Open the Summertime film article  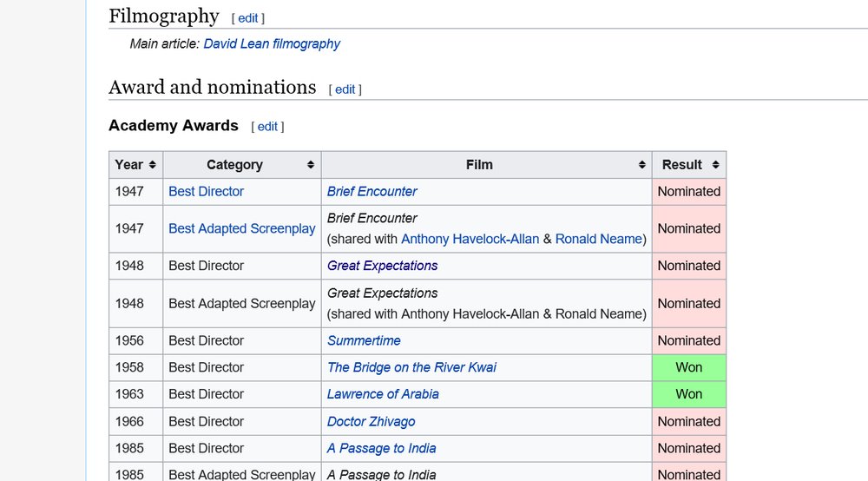pos(364,340)
